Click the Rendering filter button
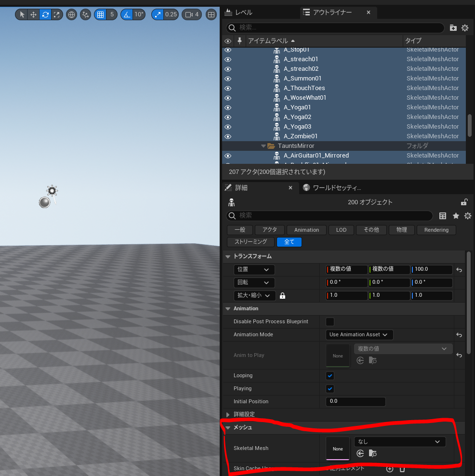 [436, 230]
